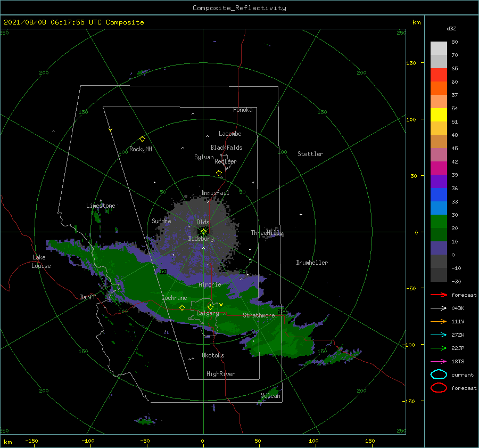The image size is (479, 448).
Task: Click the cyan 27ZW arrow in legend
Action: [439, 335]
